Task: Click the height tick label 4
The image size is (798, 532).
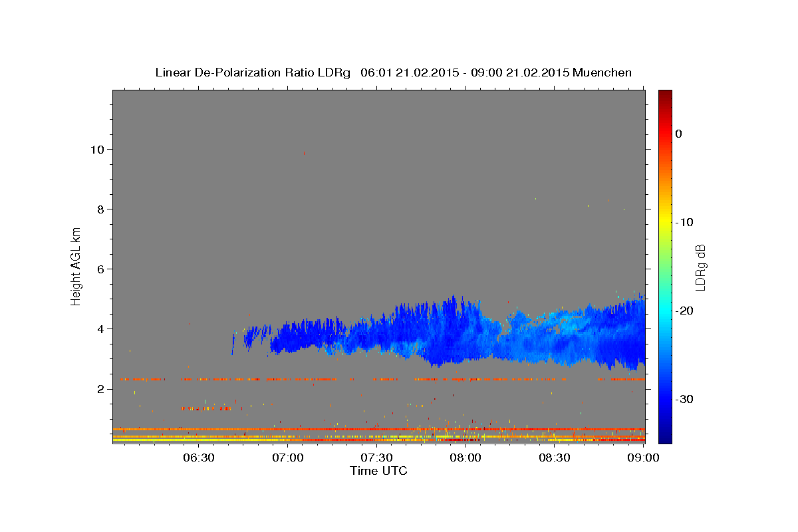Action: pyautogui.click(x=99, y=329)
